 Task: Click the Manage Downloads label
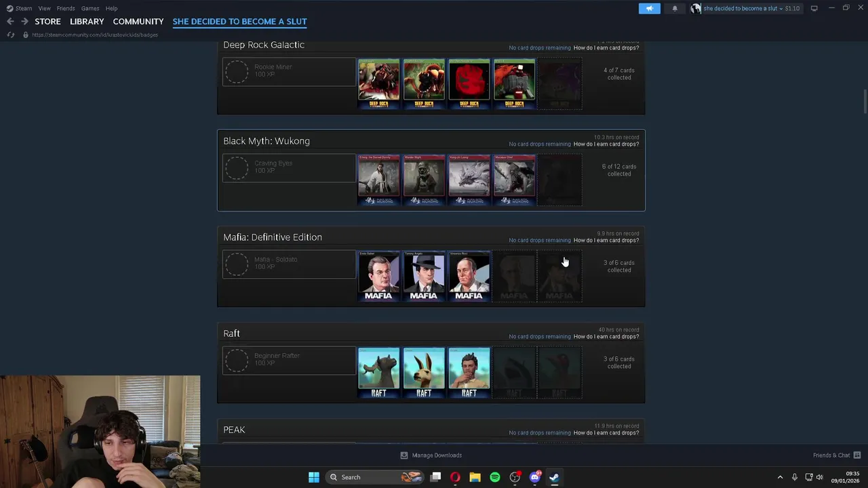[437, 455]
